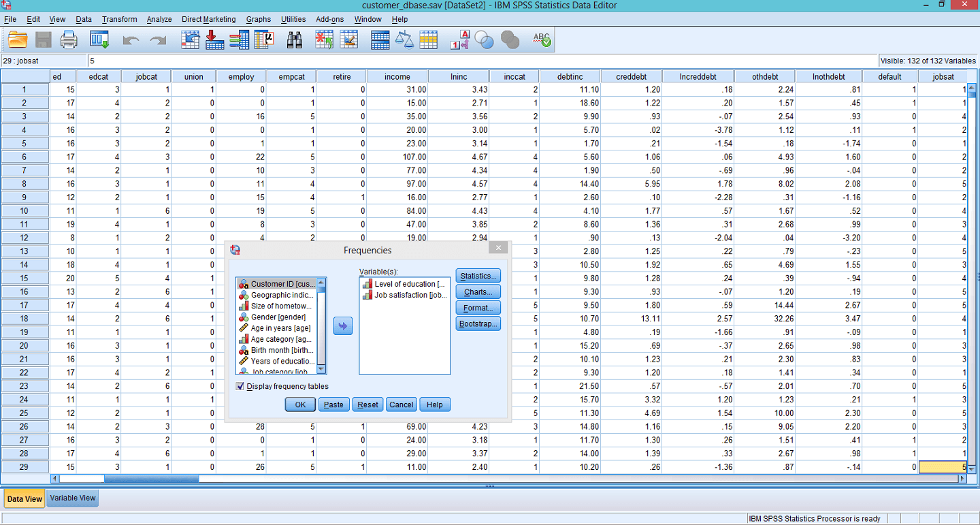Click Cancel in the Frequencies dialog
This screenshot has height=525, width=980.
(402, 404)
